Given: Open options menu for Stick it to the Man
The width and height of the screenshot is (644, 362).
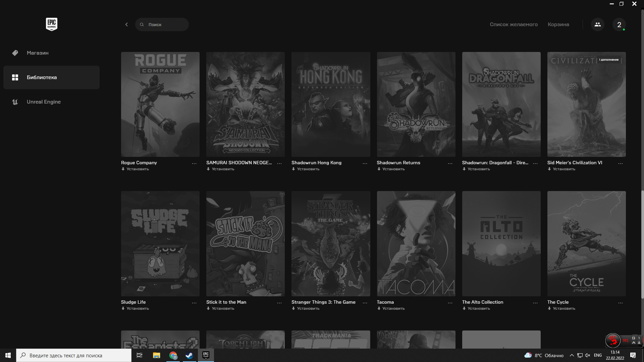Looking at the screenshot, I should point(279,303).
